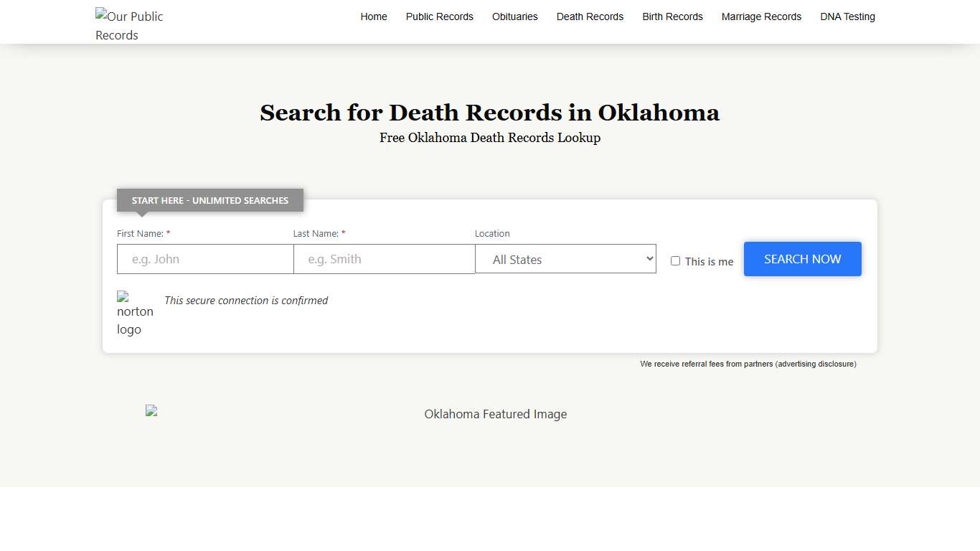Open the All States location dropdown
980x551 pixels.
pos(566,259)
